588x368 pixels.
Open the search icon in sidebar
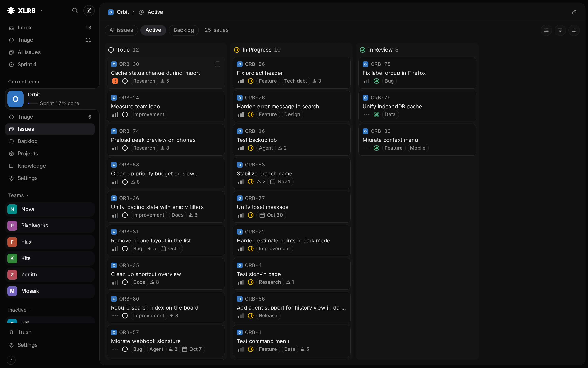click(75, 11)
